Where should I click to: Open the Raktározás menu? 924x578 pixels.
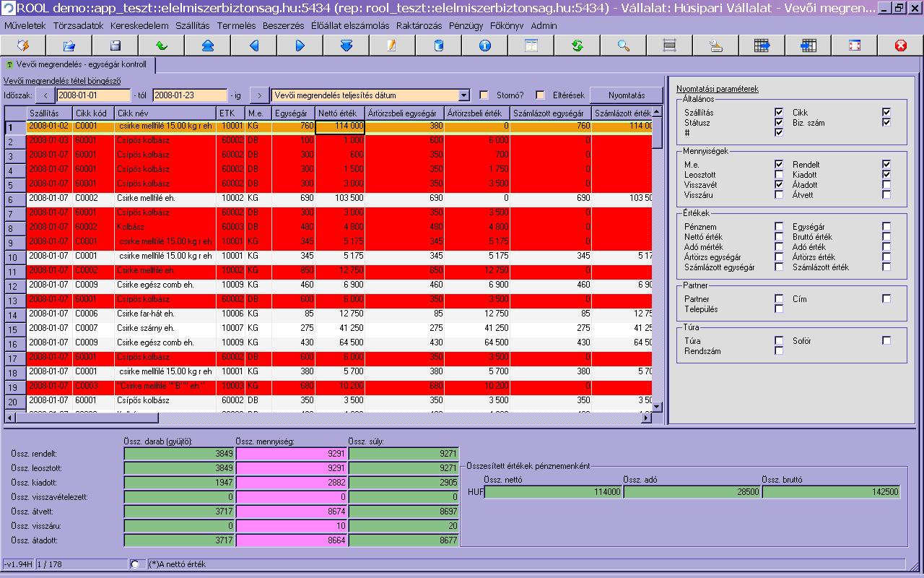click(x=418, y=25)
